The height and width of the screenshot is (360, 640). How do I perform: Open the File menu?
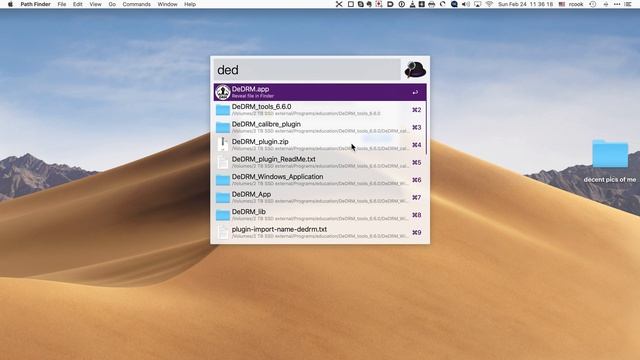click(x=62, y=4)
